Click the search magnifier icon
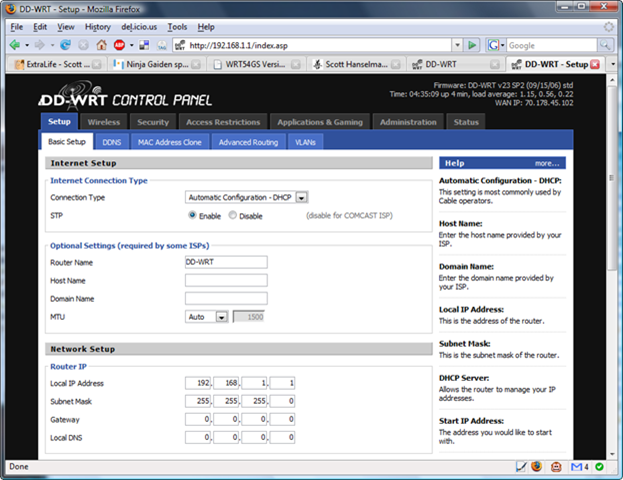This screenshot has height=480, width=623. (604, 45)
